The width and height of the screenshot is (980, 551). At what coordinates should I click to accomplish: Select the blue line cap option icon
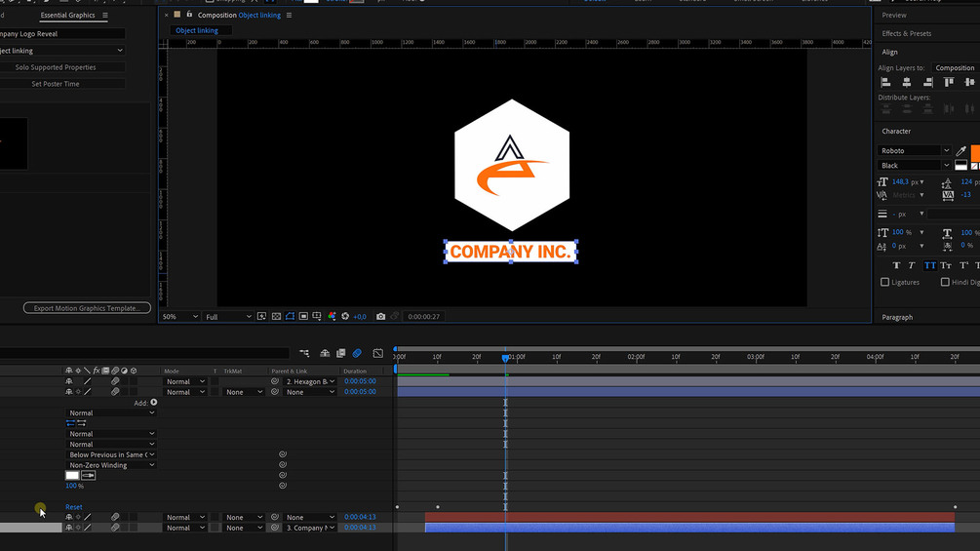(70, 423)
